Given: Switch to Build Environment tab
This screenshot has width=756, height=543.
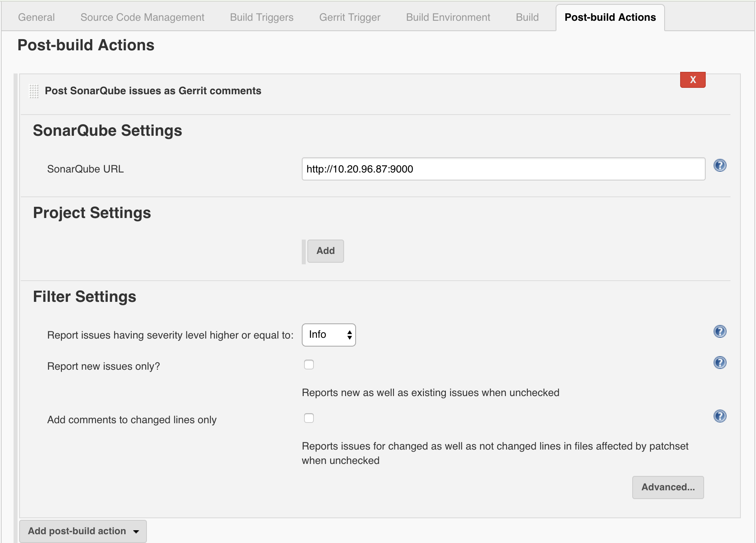Looking at the screenshot, I should [x=448, y=17].
